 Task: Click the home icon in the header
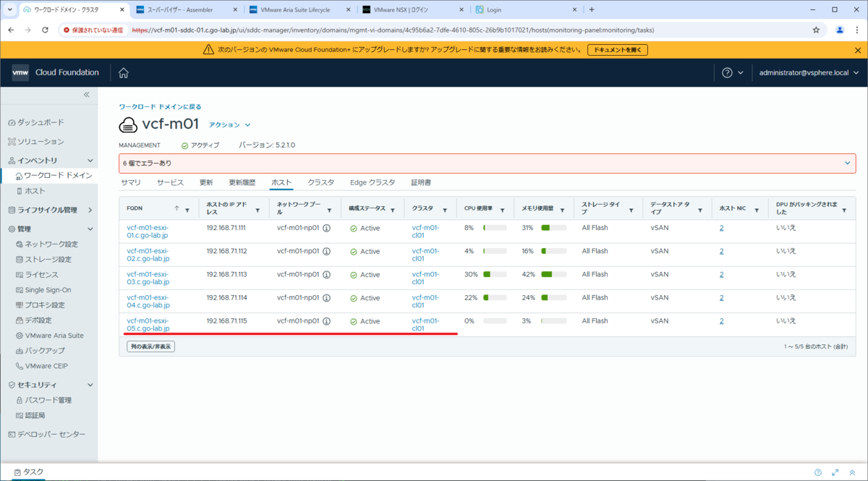(x=124, y=72)
